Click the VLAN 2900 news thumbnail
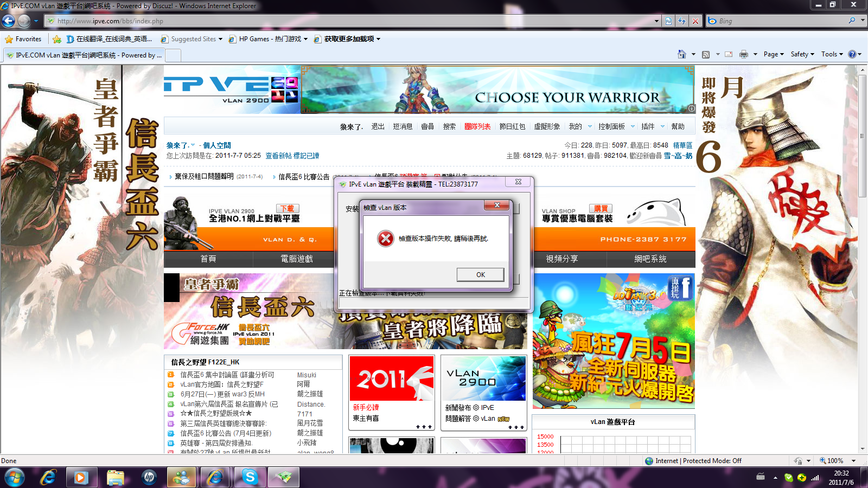The height and width of the screenshot is (488, 868). coord(484,378)
